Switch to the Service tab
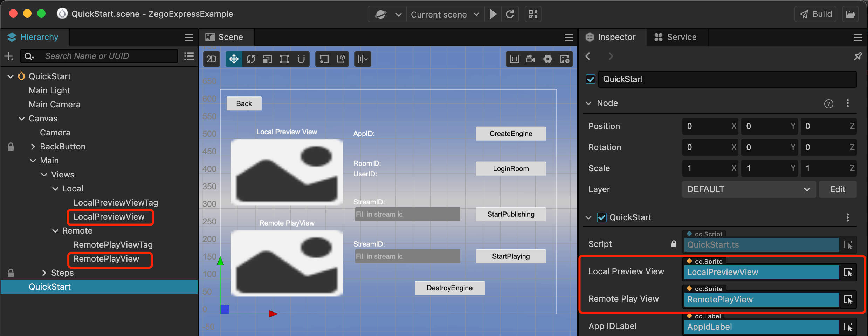 pyautogui.click(x=676, y=37)
